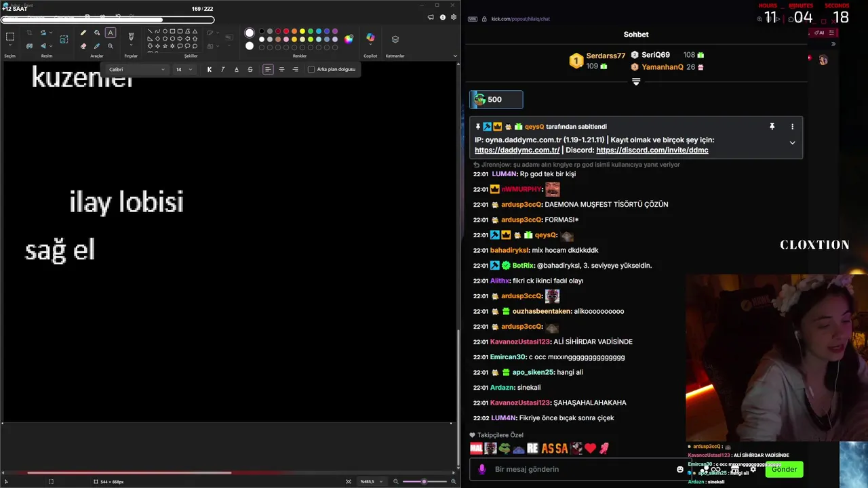The height and width of the screenshot is (488, 868).
Task: Set text alignment to right
Action: point(295,69)
